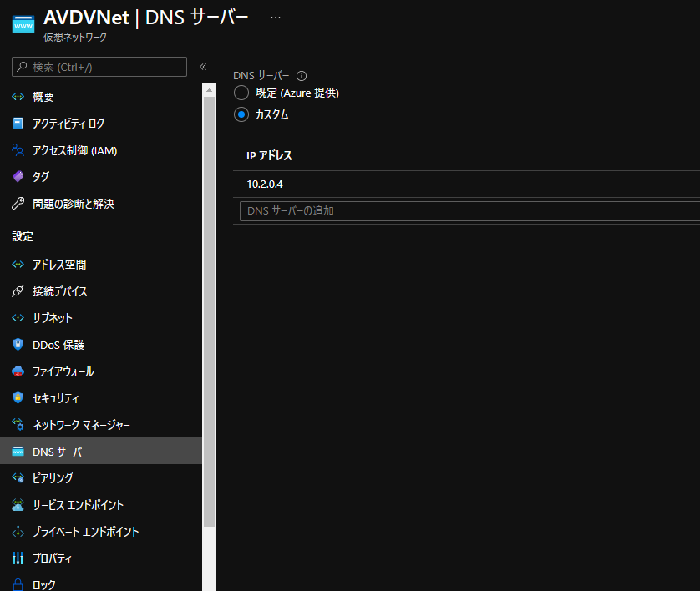This screenshot has width=700, height=591.
Task: Open アクティビティ ログ menu item
Action: pyautogui.click(x=68, y=124)
